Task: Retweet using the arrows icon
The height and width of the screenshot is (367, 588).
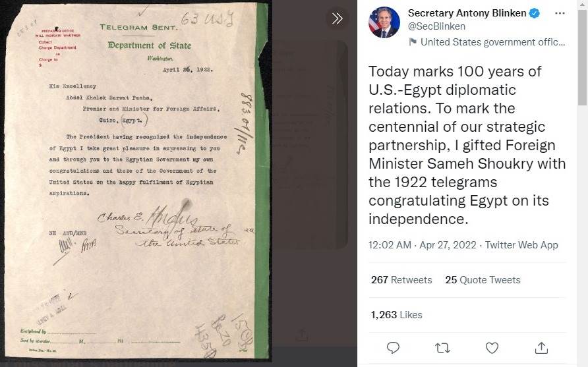Action: click(x=442, y=349)
